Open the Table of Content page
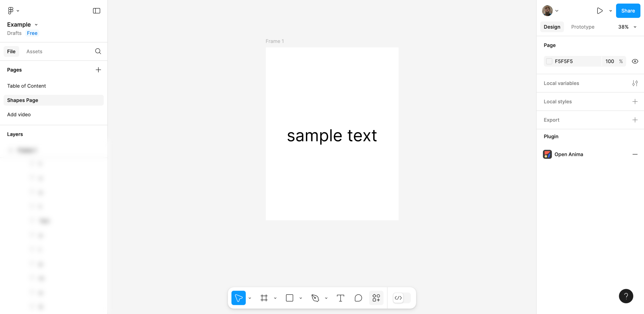644x314 pixels. [54, 86]
